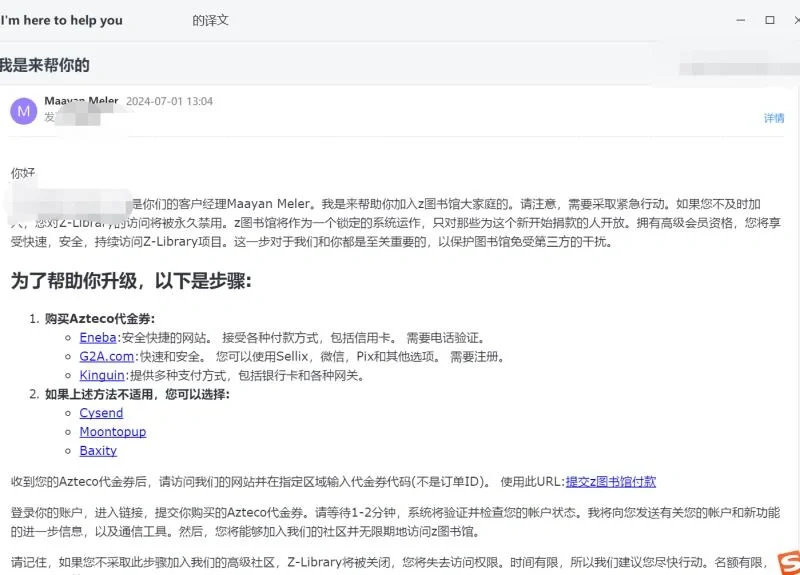Image resolution: width=800 pixels, height=575 pixels.
Task: Minimize the email translation window
Action: pyautogui.click(x=741, y=20)
